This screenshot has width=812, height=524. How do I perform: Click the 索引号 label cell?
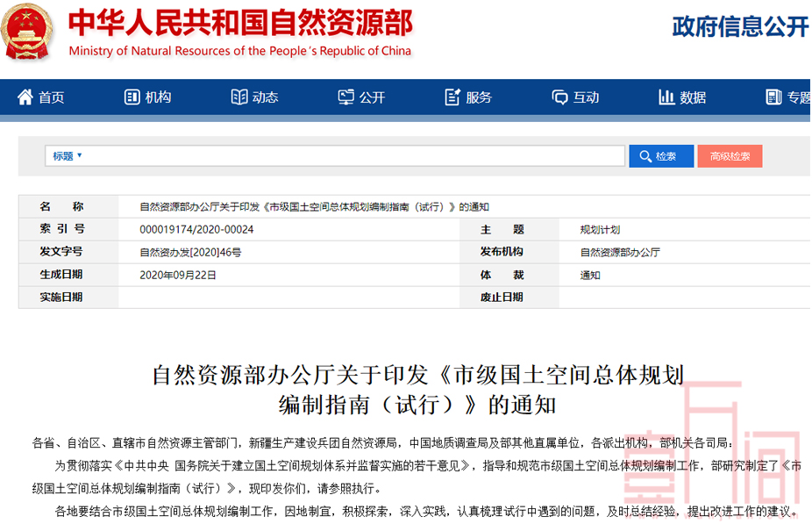tap(68, 229)
